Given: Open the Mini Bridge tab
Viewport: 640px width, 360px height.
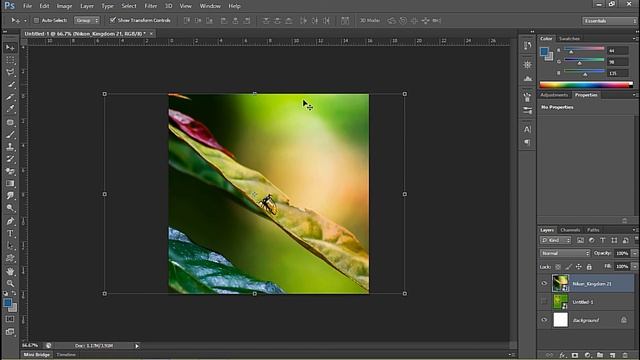Looking at the screenshot, I should coord(36,355).
